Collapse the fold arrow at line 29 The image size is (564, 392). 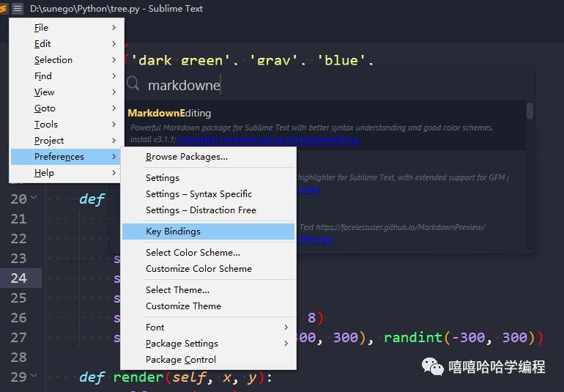pyautogui.click(x=34, y=375)
